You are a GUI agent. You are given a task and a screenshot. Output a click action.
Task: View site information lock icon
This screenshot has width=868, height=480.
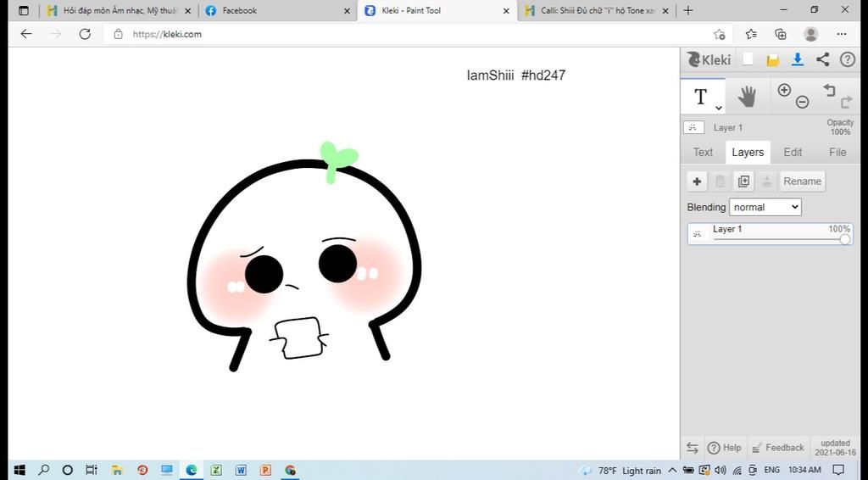click(x=118, y=34)
